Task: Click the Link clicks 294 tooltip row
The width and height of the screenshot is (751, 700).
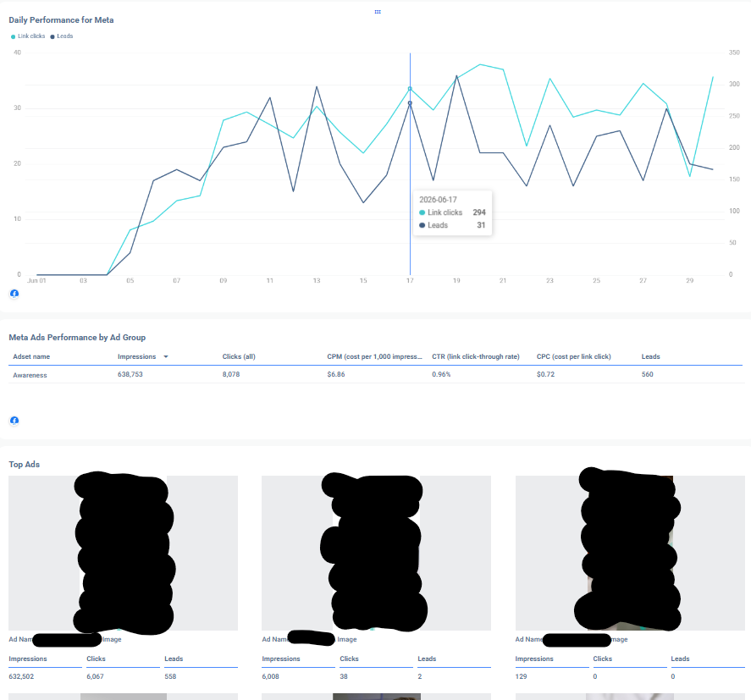Action: pyautogui.click(x=452, y=212)
